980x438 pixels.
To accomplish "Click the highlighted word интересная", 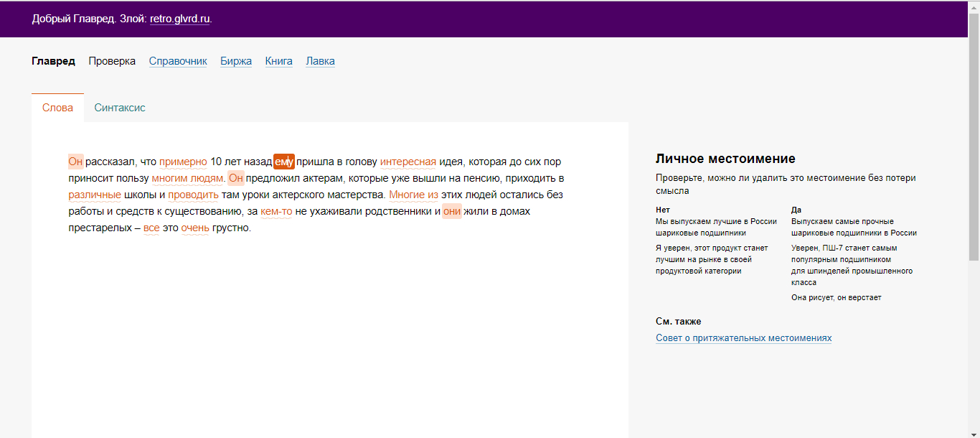I will [x=408, y=162].
